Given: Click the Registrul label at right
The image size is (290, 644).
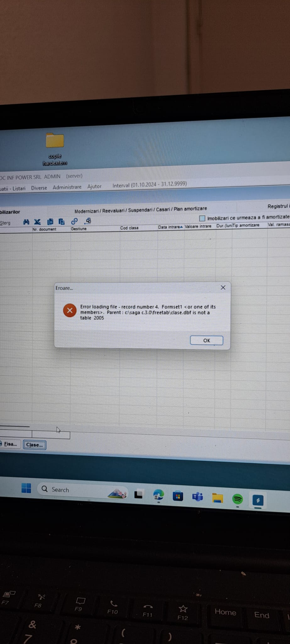Looking at the screenshot, I should (278, 206).
